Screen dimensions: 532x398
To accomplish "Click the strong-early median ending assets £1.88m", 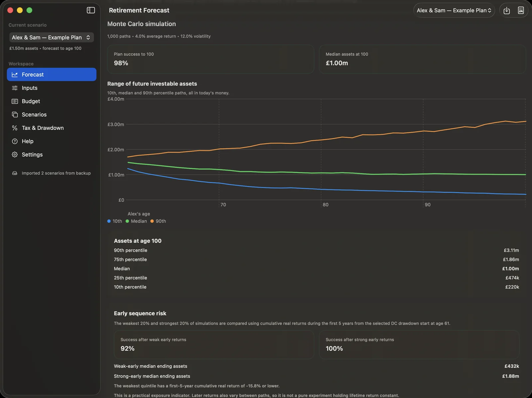I will click(x=511, y=376).
